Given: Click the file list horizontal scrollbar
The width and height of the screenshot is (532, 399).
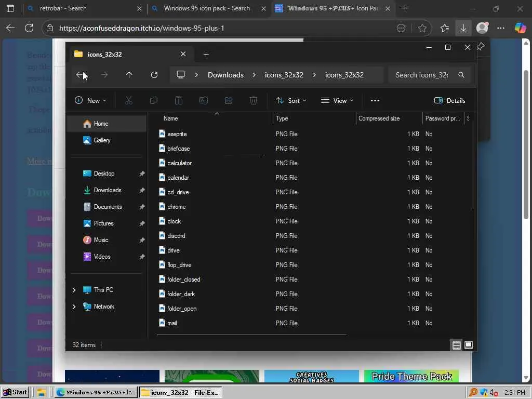Looking at the screenshot, I should [252, 335].
